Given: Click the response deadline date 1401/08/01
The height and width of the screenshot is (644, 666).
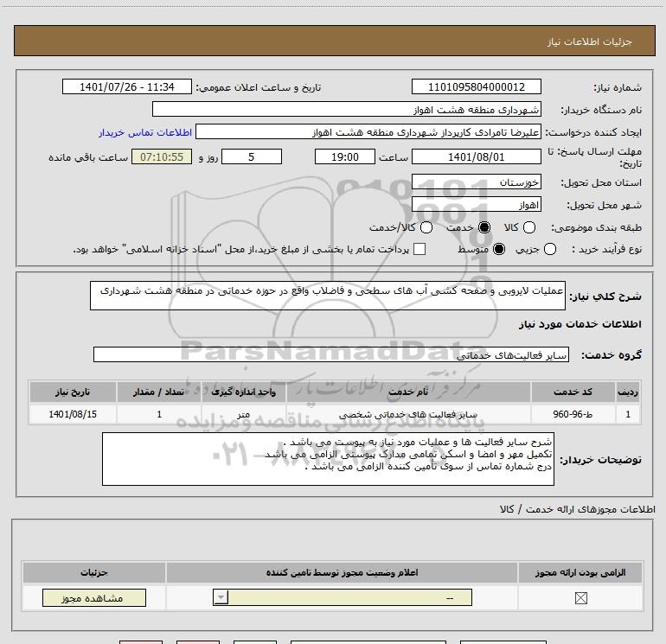Looking at the screenshot, I should pos(476,156).
